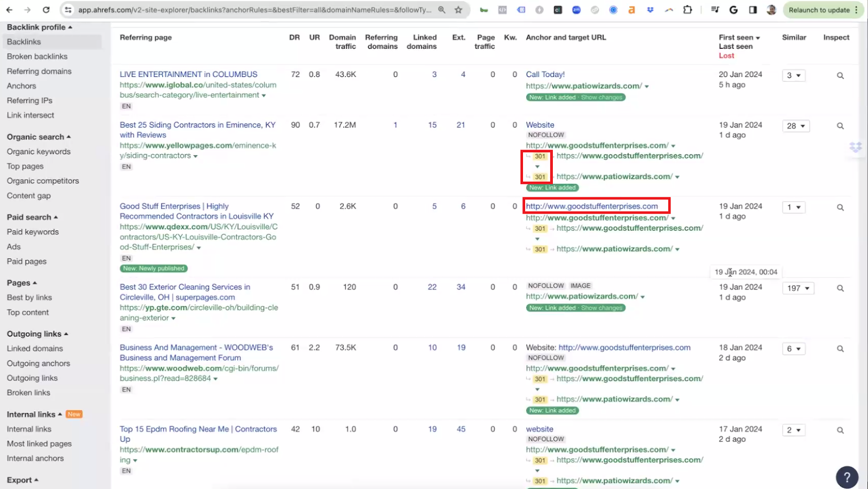Open Best 25 Siding Contractors page link
The height and width of the screenshot is (489, 868).
[197, 130]
